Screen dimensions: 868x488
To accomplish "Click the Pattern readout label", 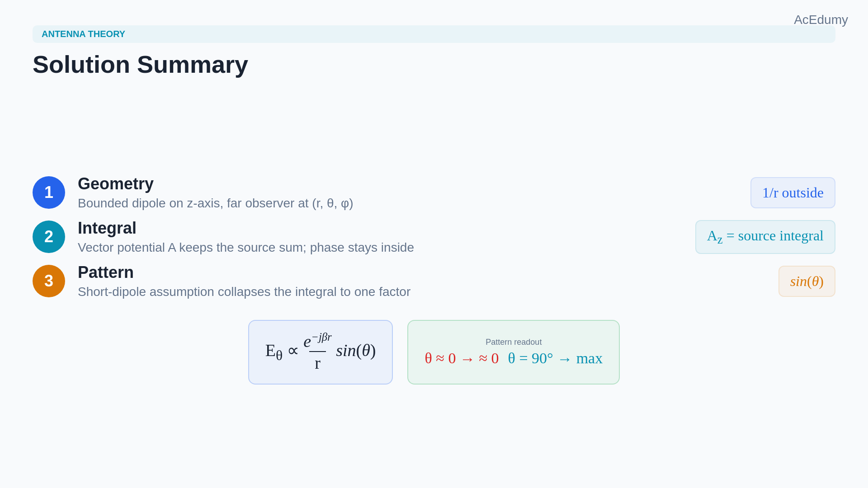I will coord(514,342).
